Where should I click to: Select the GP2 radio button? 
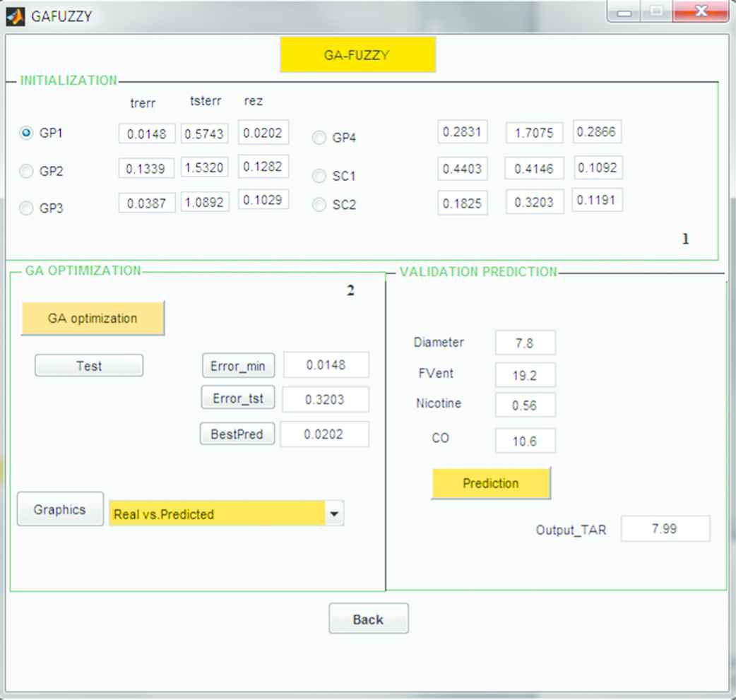pos(27,171)
